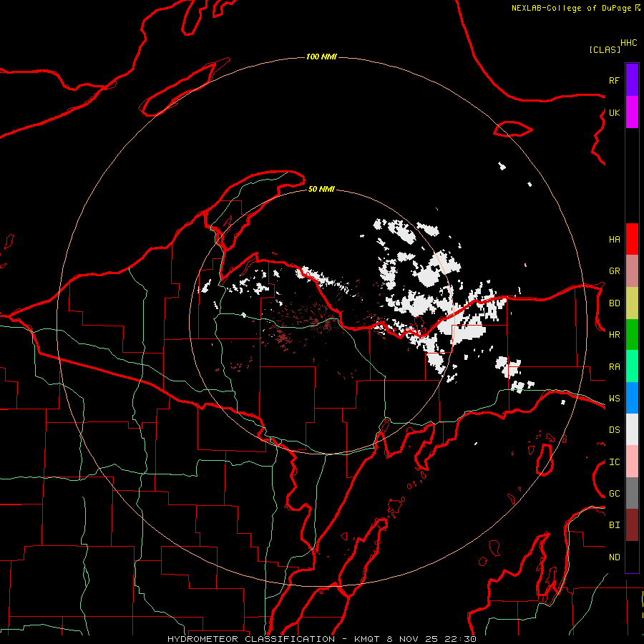Click the KMQT radar site identifier
This screenshot has height=644, width=644.
(x=367, y=639)
